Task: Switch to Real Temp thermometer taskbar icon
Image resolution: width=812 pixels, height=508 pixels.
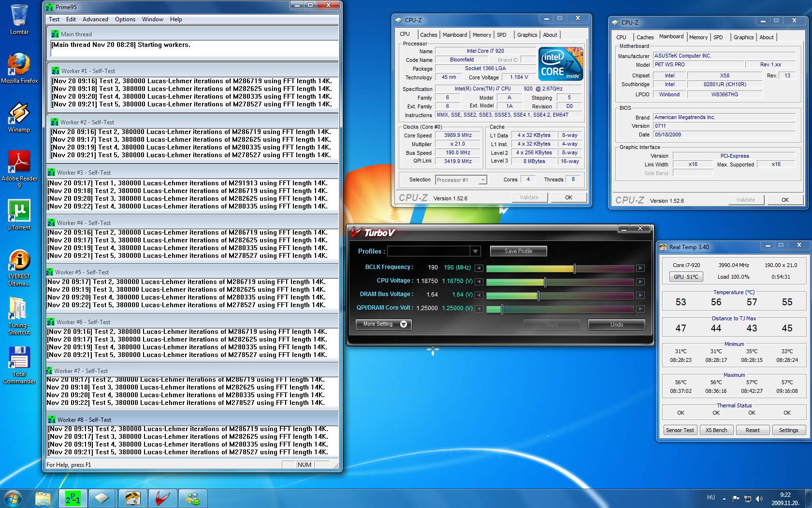Action: coord(132,498)
